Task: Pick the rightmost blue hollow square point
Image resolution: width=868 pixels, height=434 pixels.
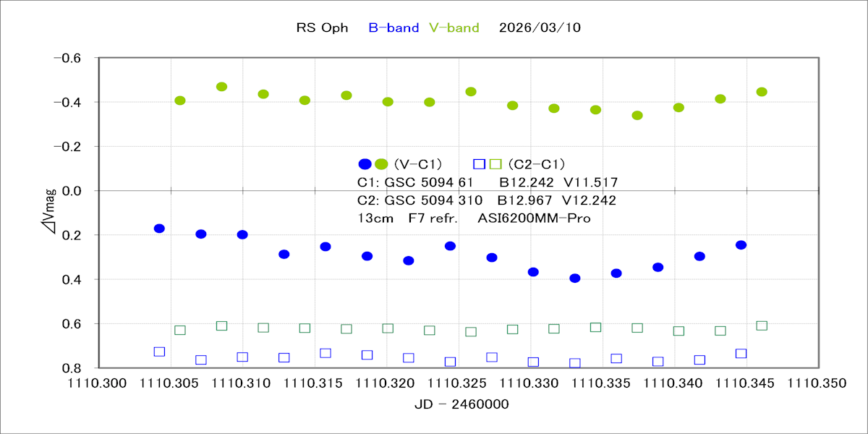Action: [741, 354]
